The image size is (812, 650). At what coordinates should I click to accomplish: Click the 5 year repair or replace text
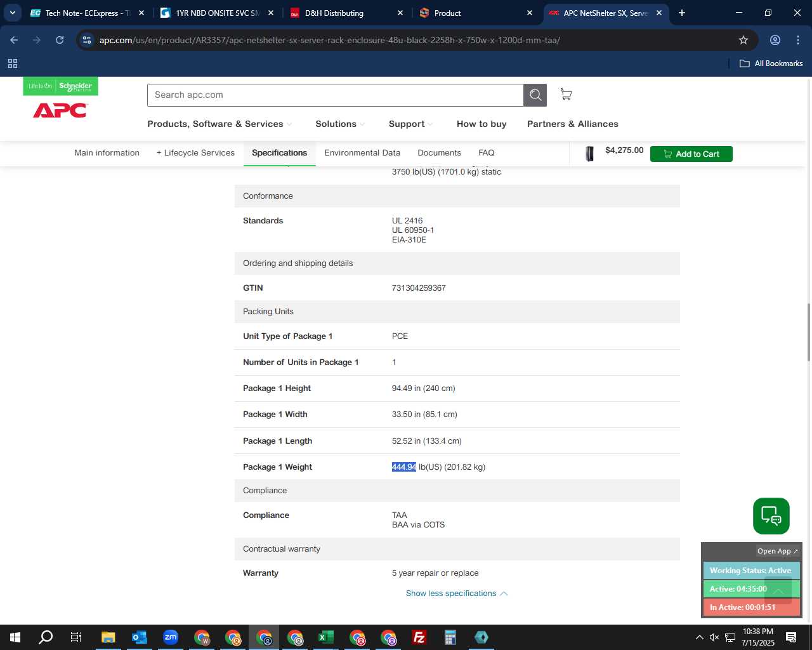(x=435, y=573)
